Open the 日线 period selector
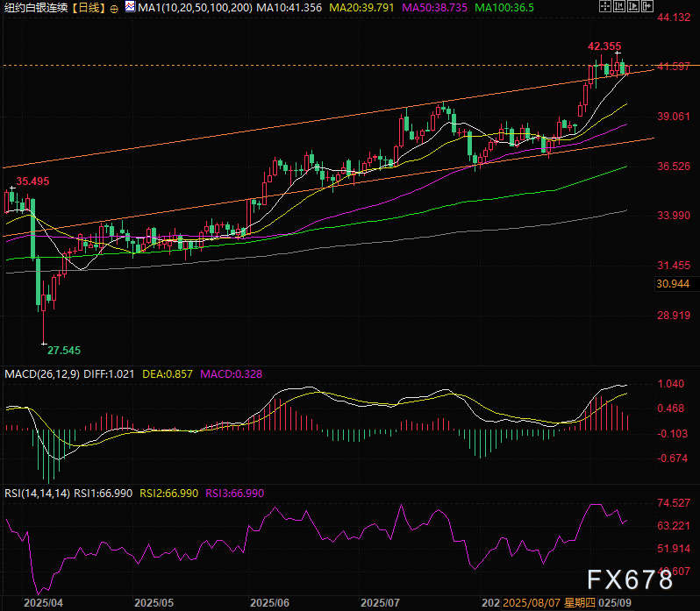Screen dimensions: 700x611 point(89,8)
